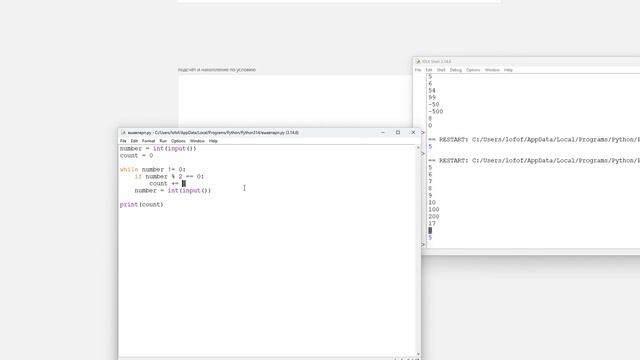
Task: Maximize the editor window
Action: tap(398, 132)
